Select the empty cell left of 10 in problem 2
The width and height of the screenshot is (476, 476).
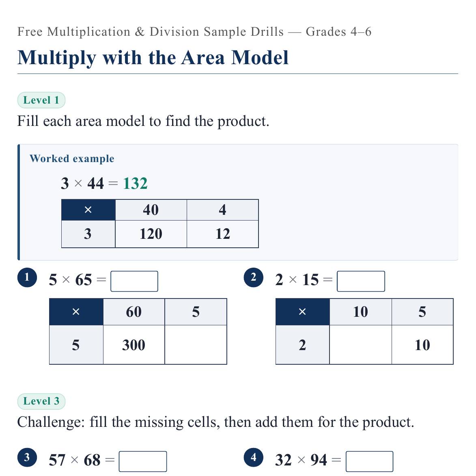tap(360, 344)
